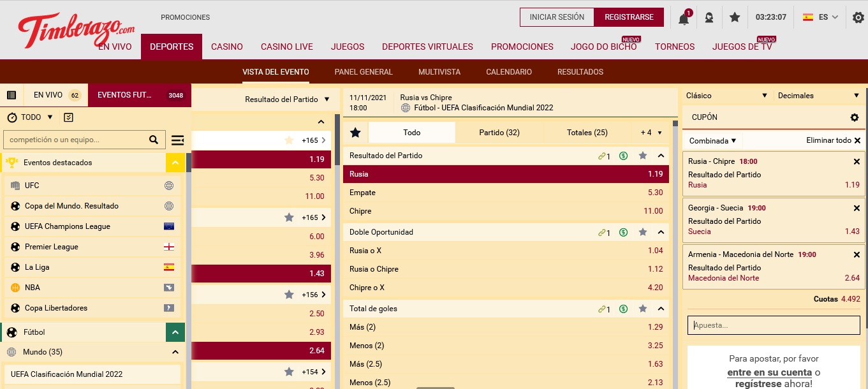Select Totales (25) markets tab
Image resolution: width=868 pixels, height=389 pixels.
(587, 133)
